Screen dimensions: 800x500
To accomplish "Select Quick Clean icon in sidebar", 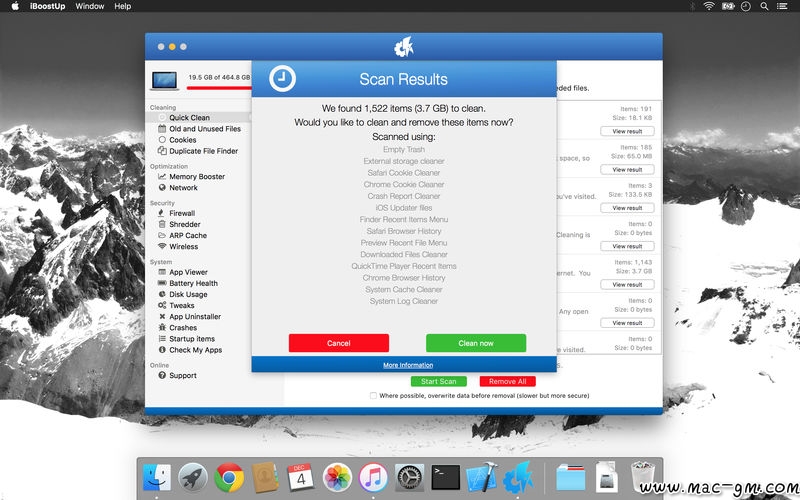I will (x=162, y=117).
